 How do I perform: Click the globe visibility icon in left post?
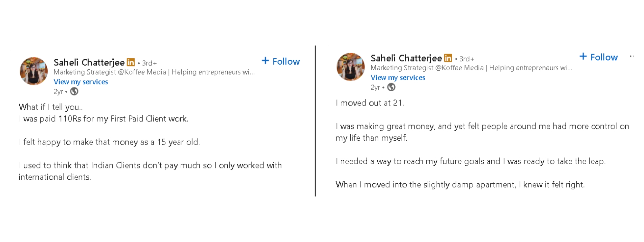(74, 92)
